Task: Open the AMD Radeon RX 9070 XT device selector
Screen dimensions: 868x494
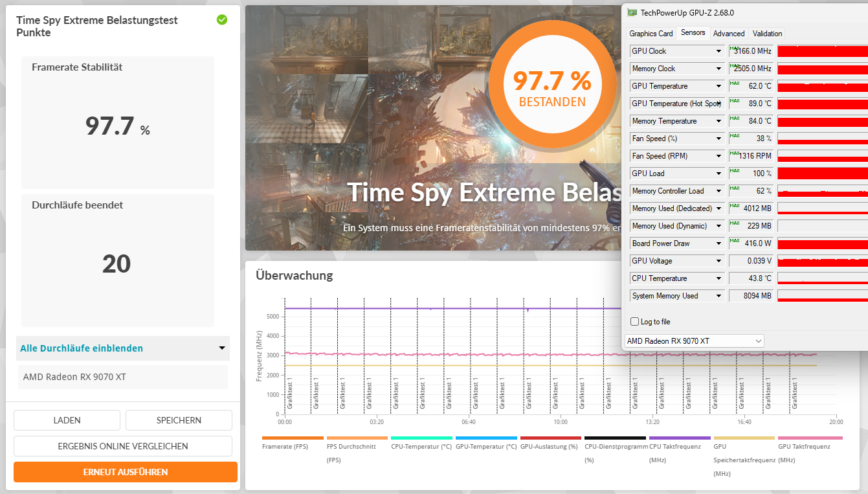Action: (x=694, y=341)
